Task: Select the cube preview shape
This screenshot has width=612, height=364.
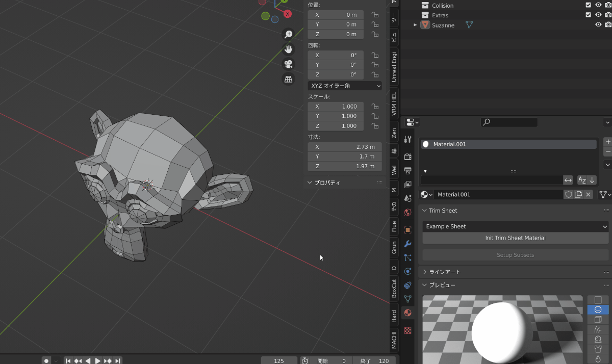Action: tap(598, 320)
